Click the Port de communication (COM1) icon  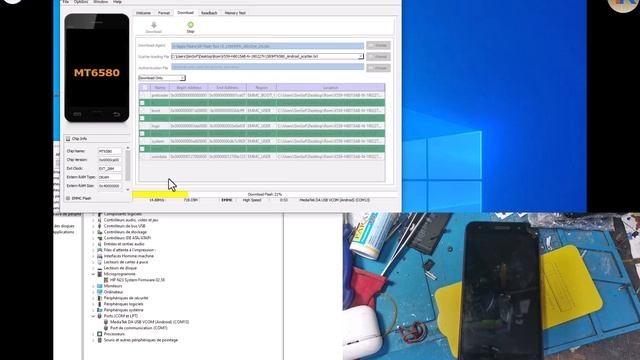coord(106,328)
